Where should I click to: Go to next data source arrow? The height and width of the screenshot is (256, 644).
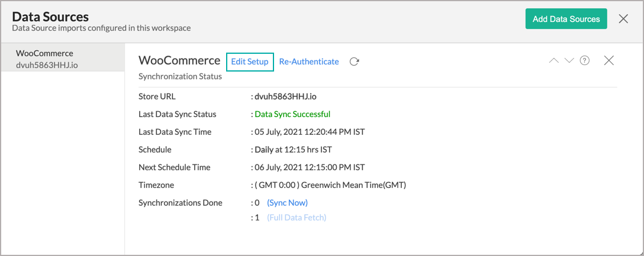pyautogui.click(x=569, y=61)
